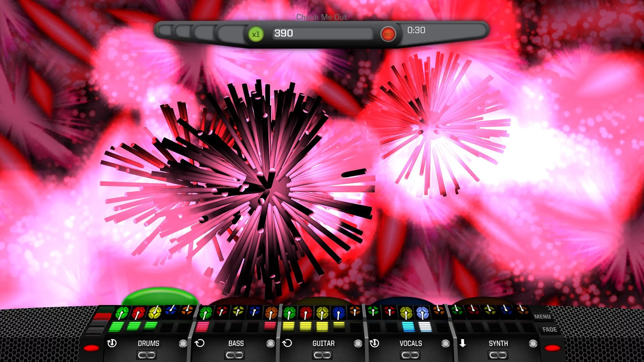Click the Synth down arrow icon
The width and height of the screenshot is (644, 362).
pyautogui.click(x=463, y=343)
